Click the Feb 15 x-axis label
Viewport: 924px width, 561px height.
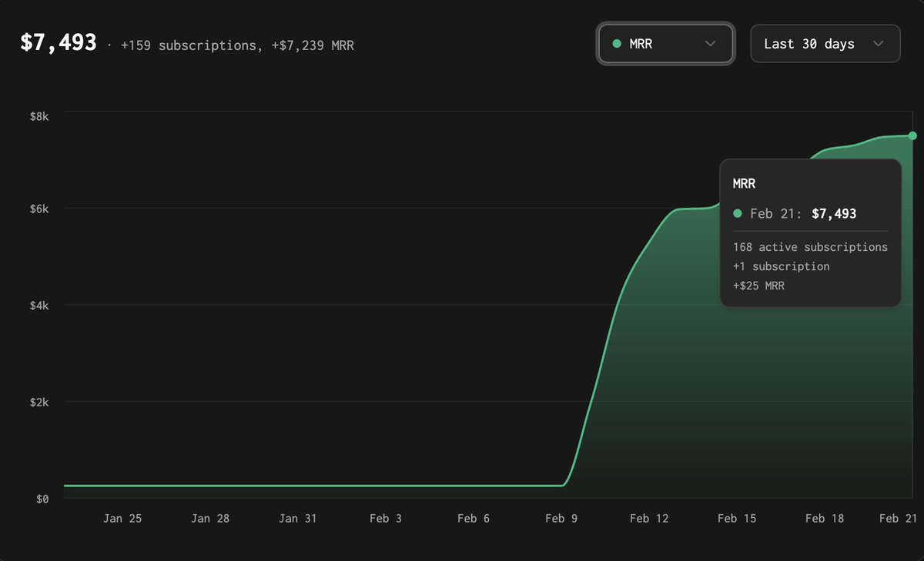[x=737, y=519]
